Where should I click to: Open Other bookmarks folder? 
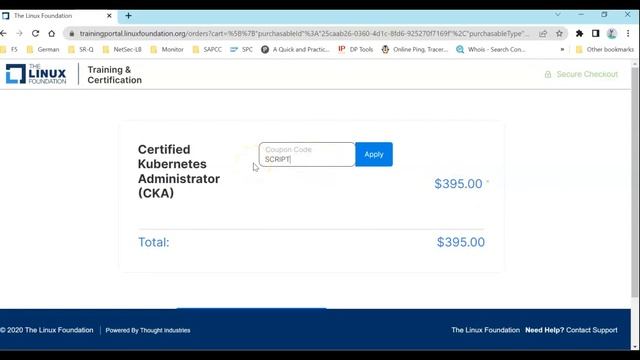pos(604,49)
